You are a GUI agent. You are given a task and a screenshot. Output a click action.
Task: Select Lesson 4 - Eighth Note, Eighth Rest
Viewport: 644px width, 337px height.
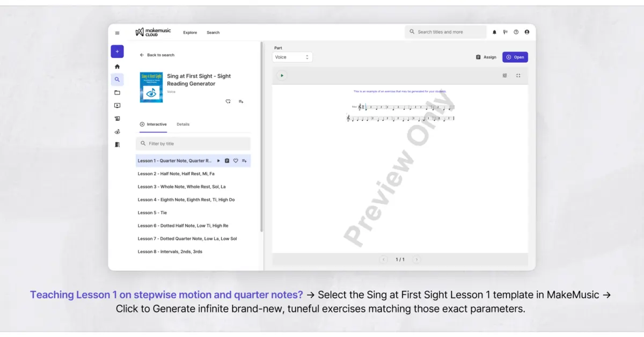point(186,200)
